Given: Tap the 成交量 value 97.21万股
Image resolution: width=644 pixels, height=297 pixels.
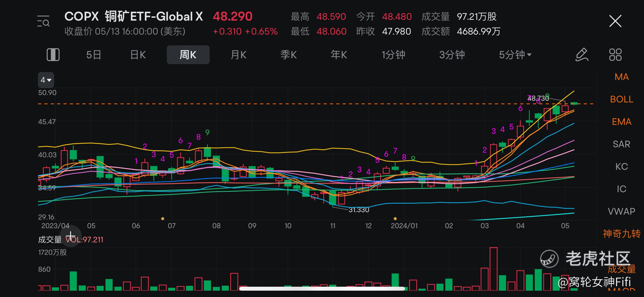Looking at the screenshot, I should coord(477,17).
